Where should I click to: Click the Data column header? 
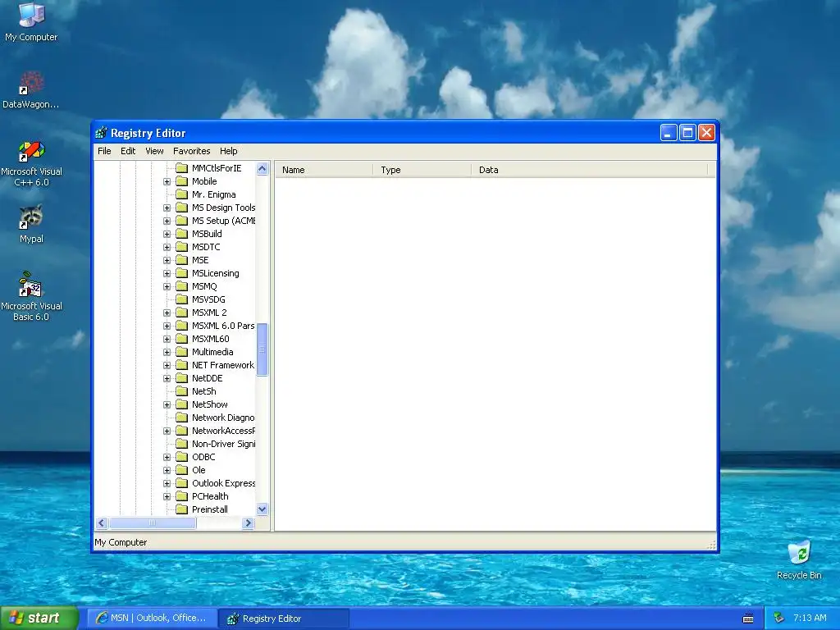click(589, 170)
